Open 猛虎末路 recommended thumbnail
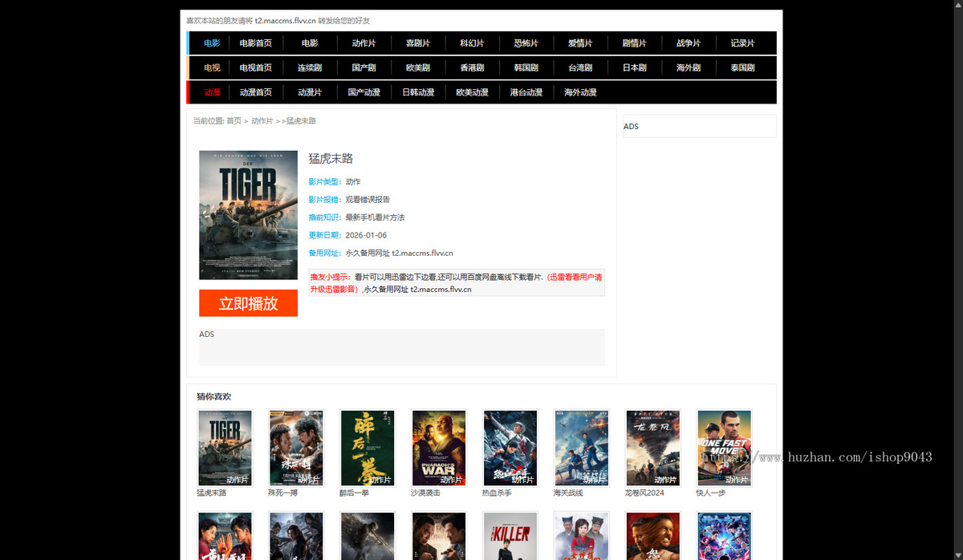 click(225, 448)
